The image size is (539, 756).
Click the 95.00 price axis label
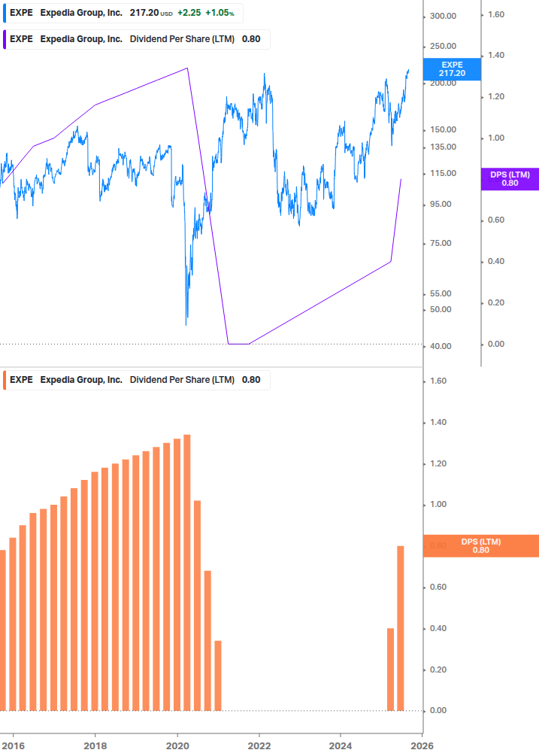(441, 205)
